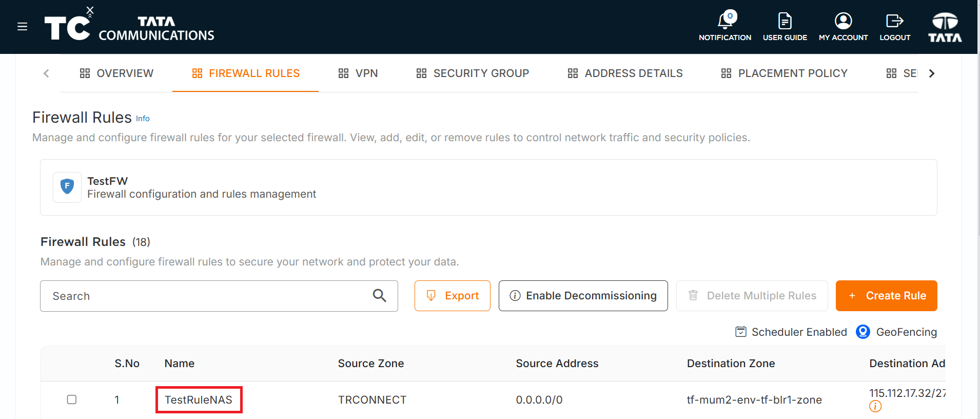Screen dimensions: 980x419
Task: Click the Destination Zone column header
Action: pyautogui.click(x=731, y=364)
